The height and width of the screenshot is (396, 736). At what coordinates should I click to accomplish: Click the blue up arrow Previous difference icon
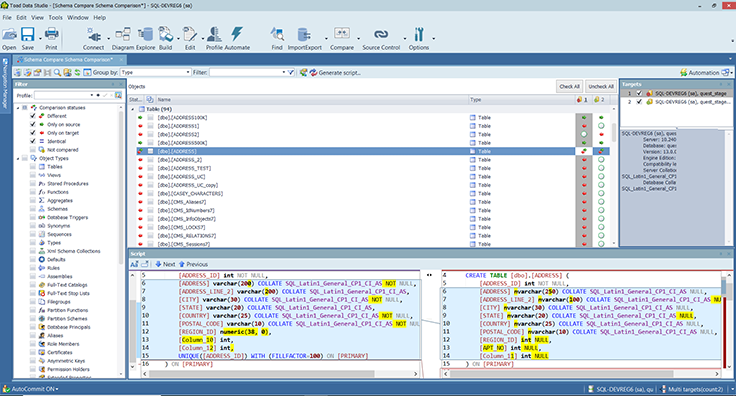(182, 264)
